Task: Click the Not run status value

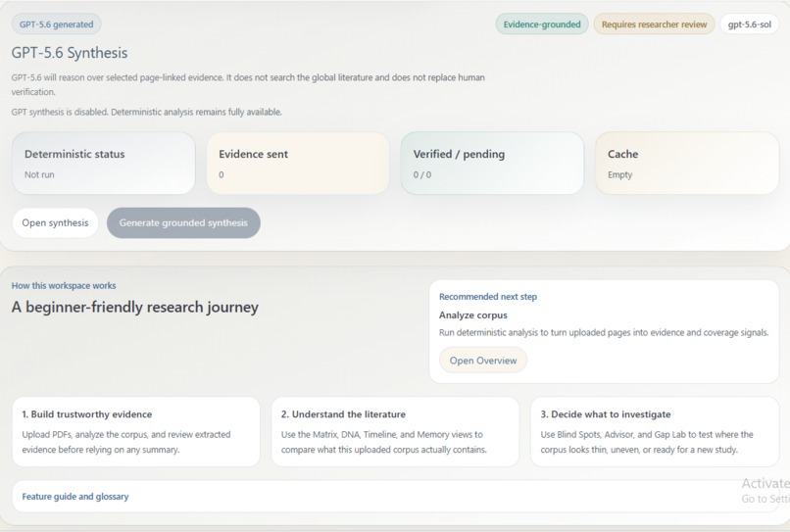Action: pos(39,174)
